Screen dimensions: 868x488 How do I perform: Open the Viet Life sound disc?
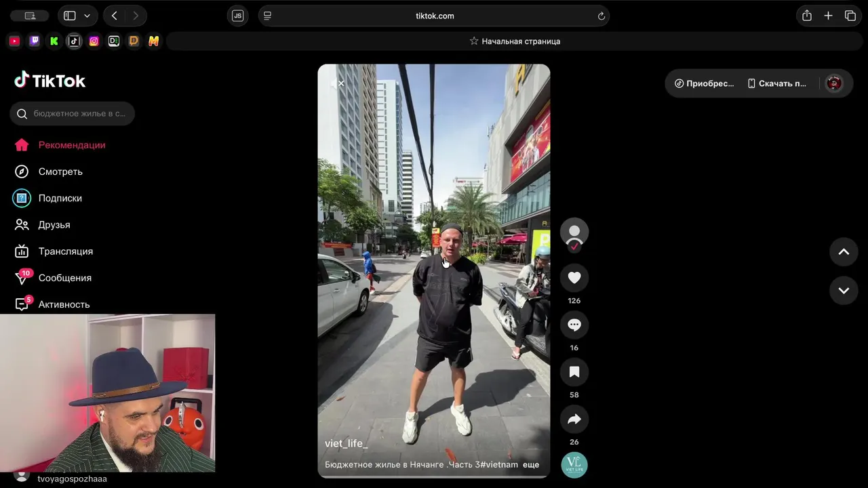[x=574, y=465]
